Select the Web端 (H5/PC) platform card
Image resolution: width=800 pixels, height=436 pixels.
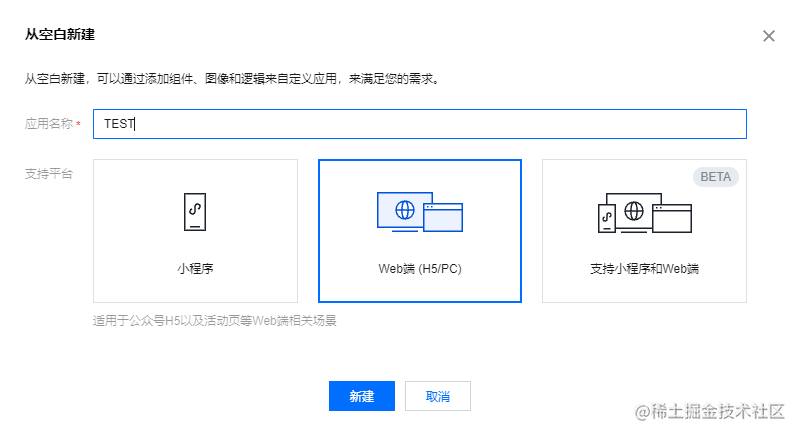coord(420,231)
